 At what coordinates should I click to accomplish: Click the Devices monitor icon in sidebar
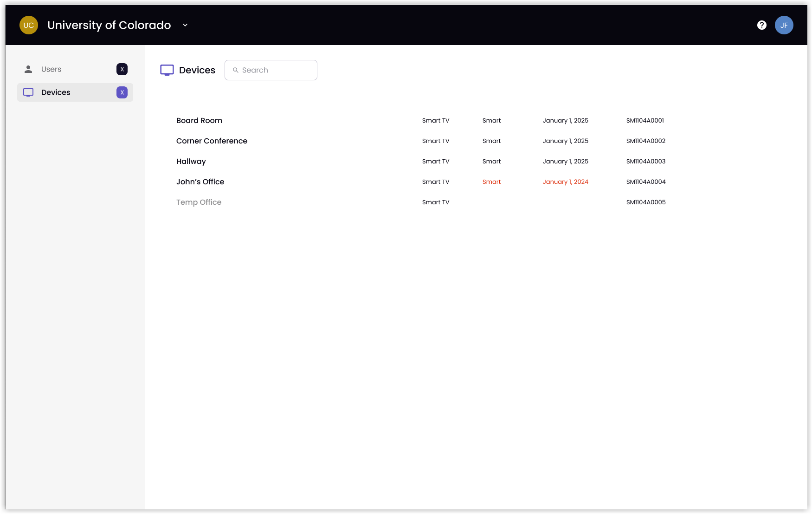pos(28,92)
